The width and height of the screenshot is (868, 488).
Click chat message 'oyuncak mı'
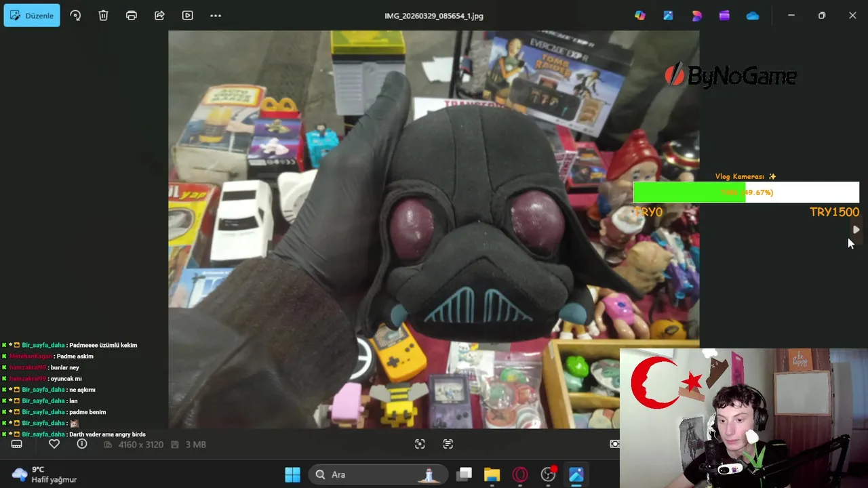coord(66,379)
